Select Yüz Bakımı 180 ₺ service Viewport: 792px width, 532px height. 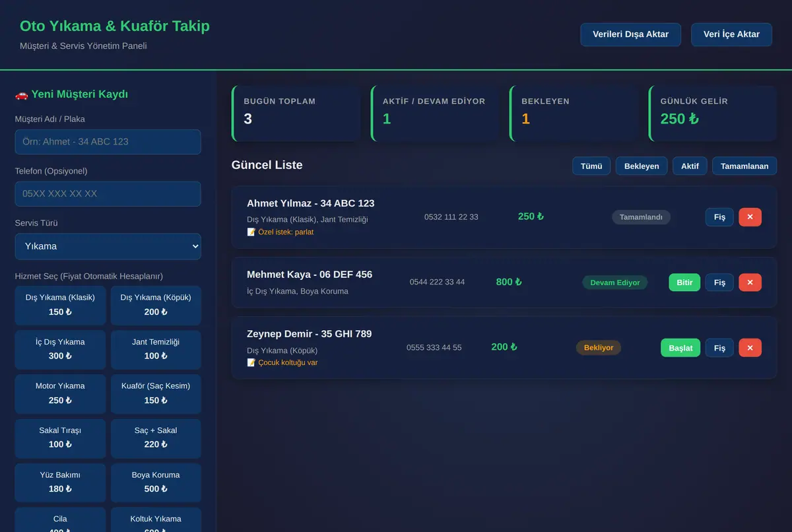(x=60, y=482)
